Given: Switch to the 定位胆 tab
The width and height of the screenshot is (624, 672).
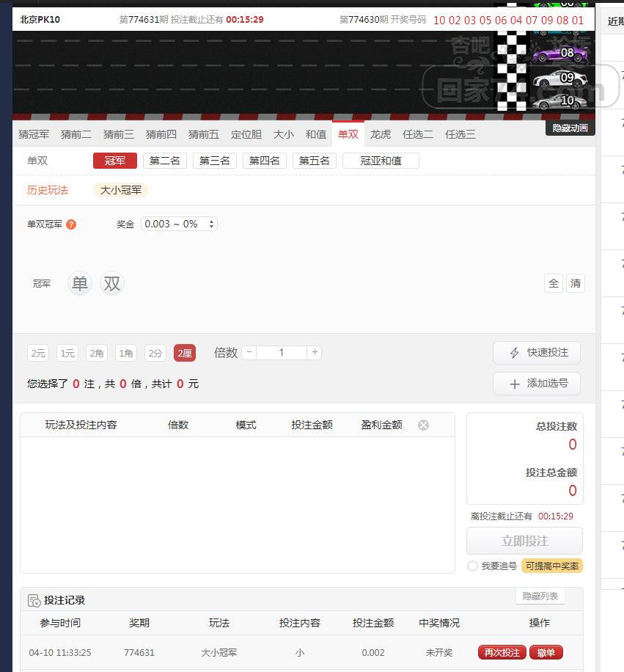Looking at the screenshot, I should [246, 134].
